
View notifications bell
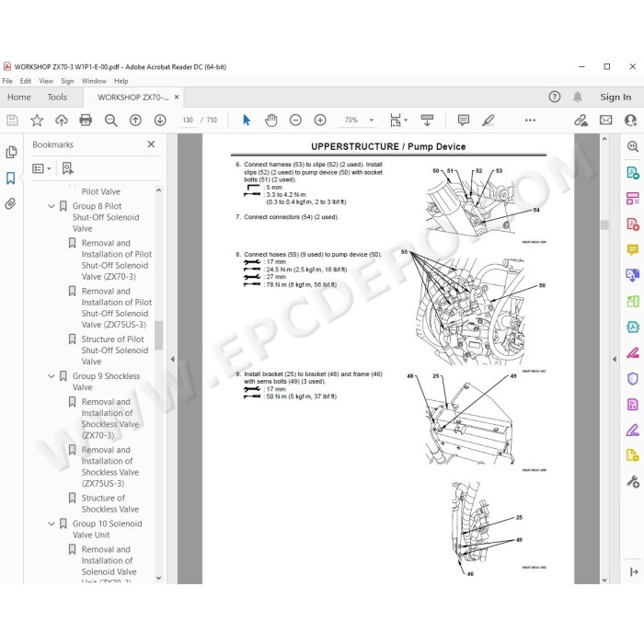pos(578,97)
